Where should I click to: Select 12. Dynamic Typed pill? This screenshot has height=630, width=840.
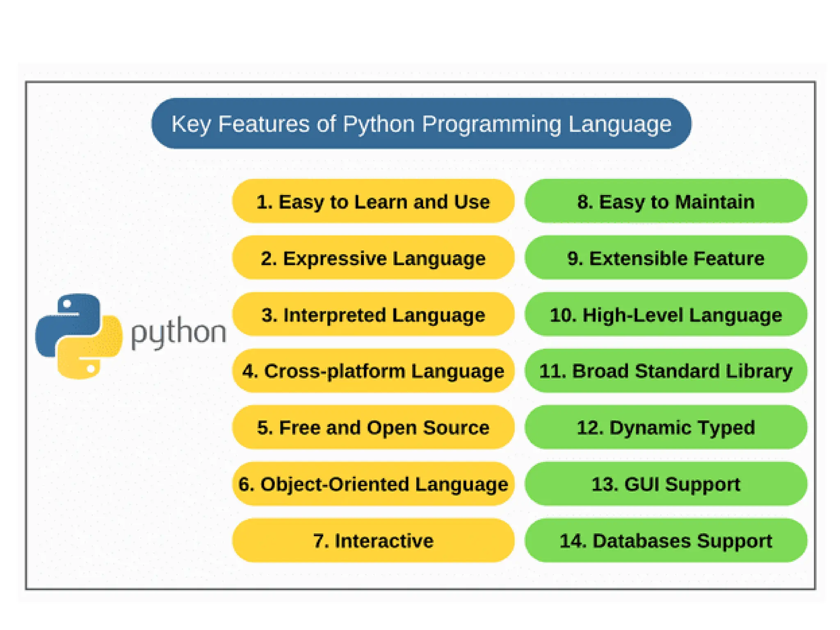666,427
